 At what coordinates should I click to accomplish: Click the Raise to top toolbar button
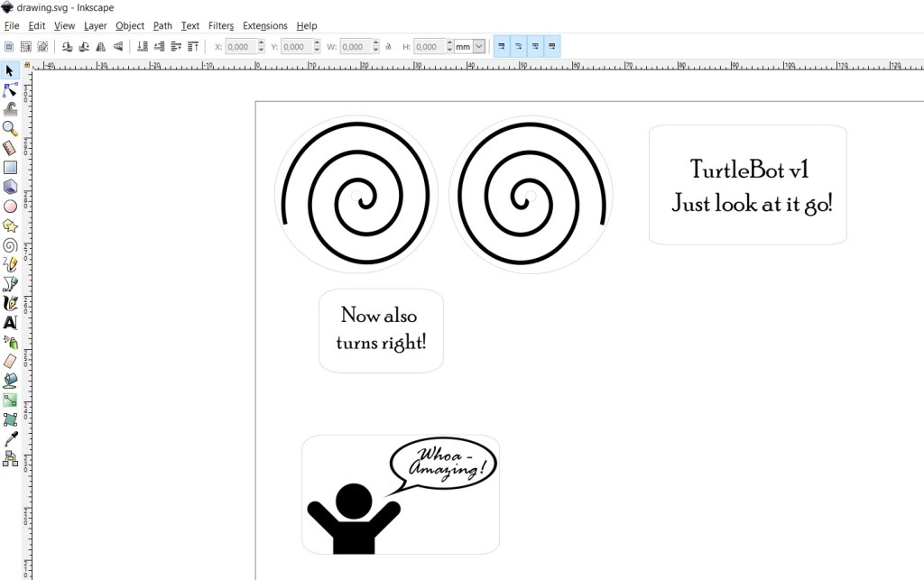click(x=190, y=46)
